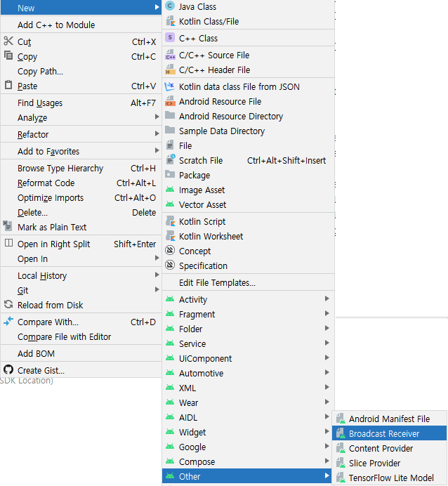Click the GitHub Create Gist icon
The width and height of the screenshot is (448, 486).
click(x=8, y=370)
